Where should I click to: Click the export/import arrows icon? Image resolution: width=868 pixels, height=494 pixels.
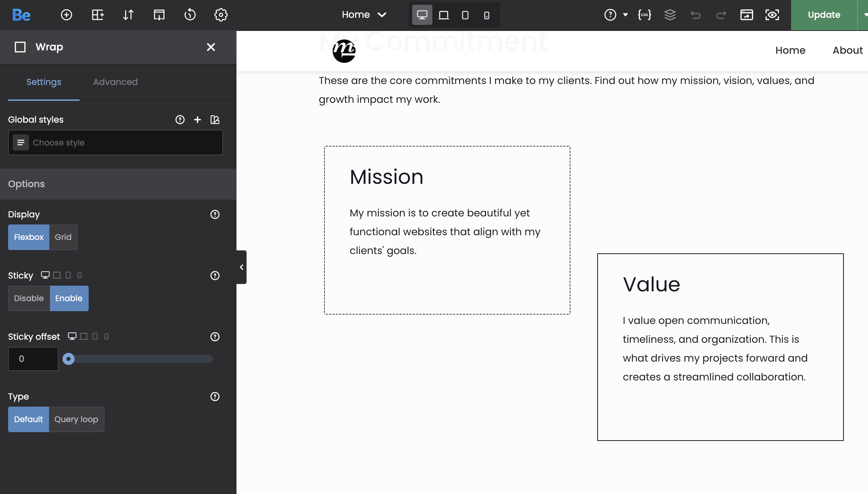click(128, 15)
